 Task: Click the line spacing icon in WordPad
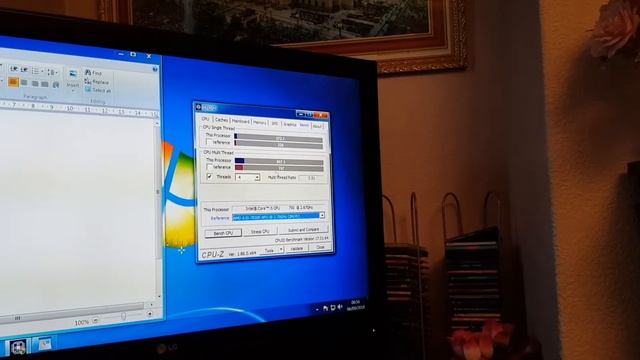pos(51,72)
